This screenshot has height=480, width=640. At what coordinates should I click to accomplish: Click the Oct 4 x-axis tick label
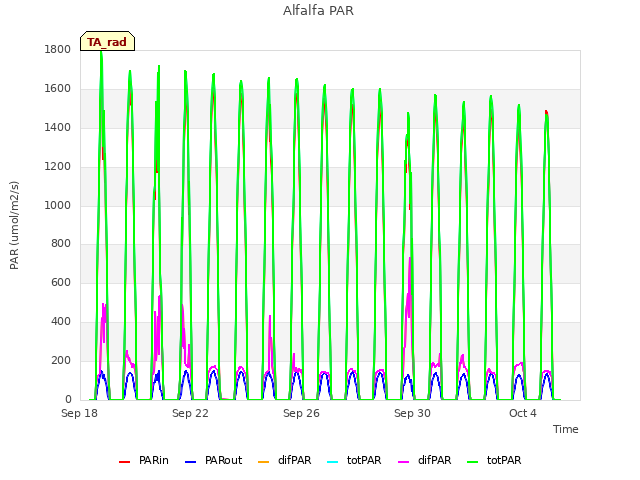[x=523, y=413]
